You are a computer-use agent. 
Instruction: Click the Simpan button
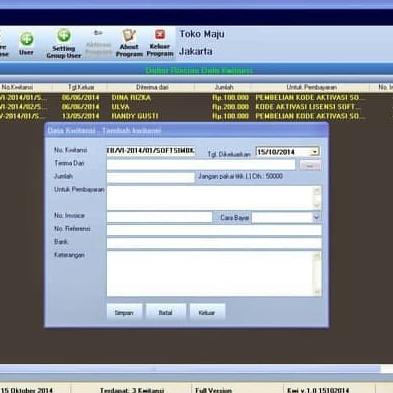click(124, 313)
